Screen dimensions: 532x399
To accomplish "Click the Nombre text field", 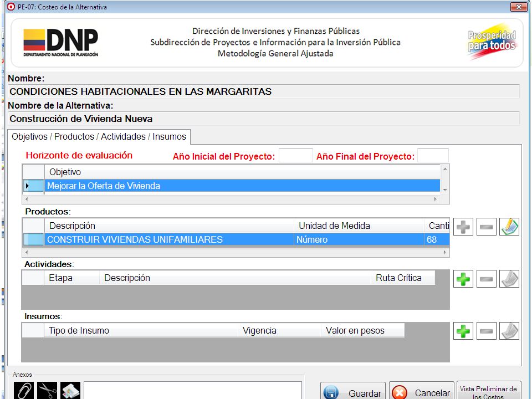I will (x=264, y=91).
